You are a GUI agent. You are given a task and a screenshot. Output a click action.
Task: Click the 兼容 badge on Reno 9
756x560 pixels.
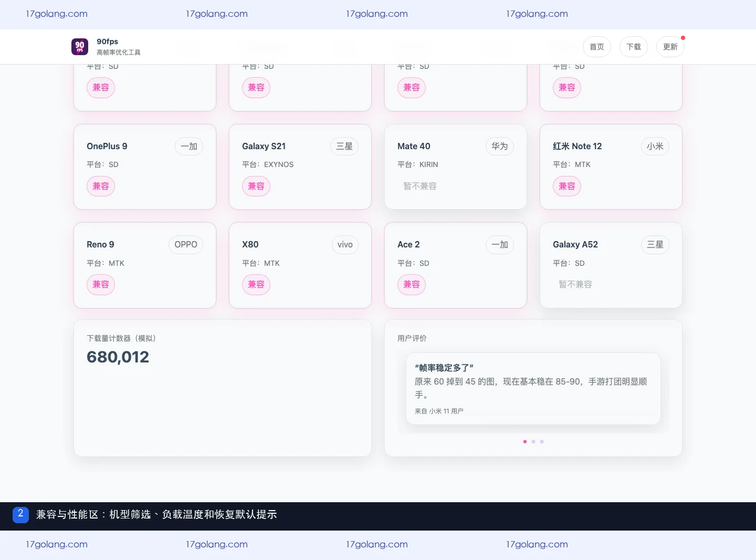(101, 284)
